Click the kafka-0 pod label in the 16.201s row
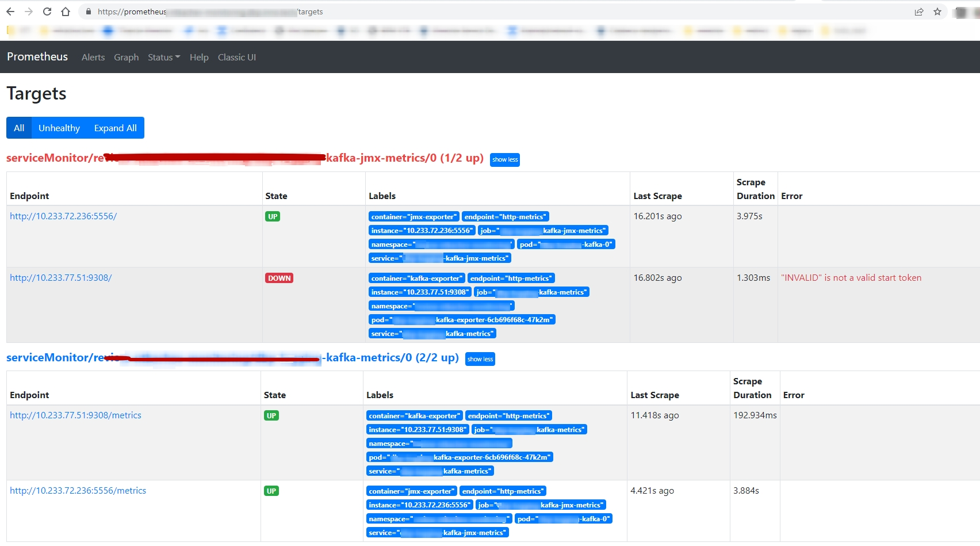980x546 pixels. pyautogui.click(x=566, y=245)
